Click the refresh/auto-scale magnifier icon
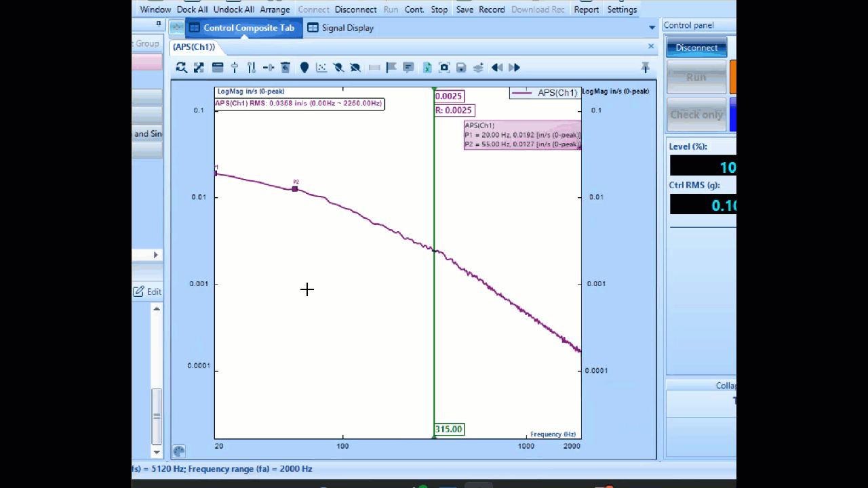The width and height of the screenshot is (868, 488). 181,68
